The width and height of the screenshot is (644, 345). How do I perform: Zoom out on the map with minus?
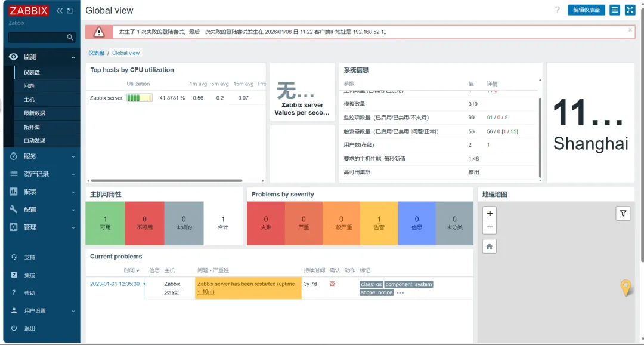(x=490, y=227)
